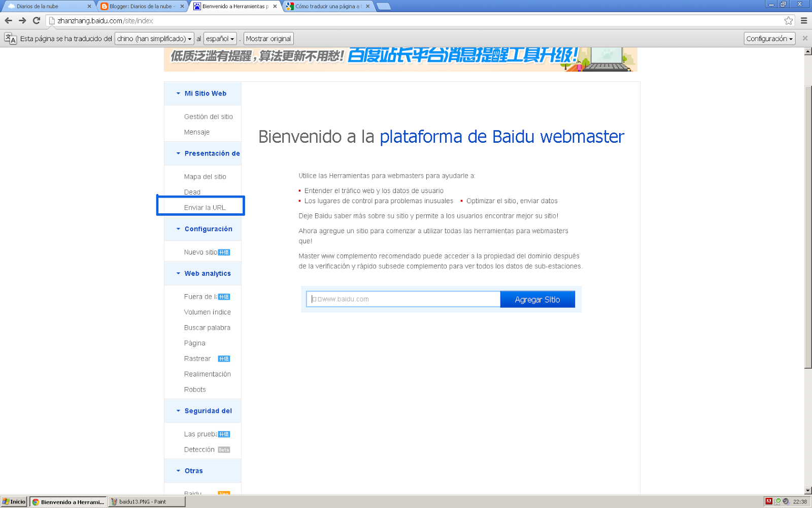Click the 'Agregar Sitio' button
Image resolution: width=812 pixels, height=508 pixels.
tap(537, 299)
